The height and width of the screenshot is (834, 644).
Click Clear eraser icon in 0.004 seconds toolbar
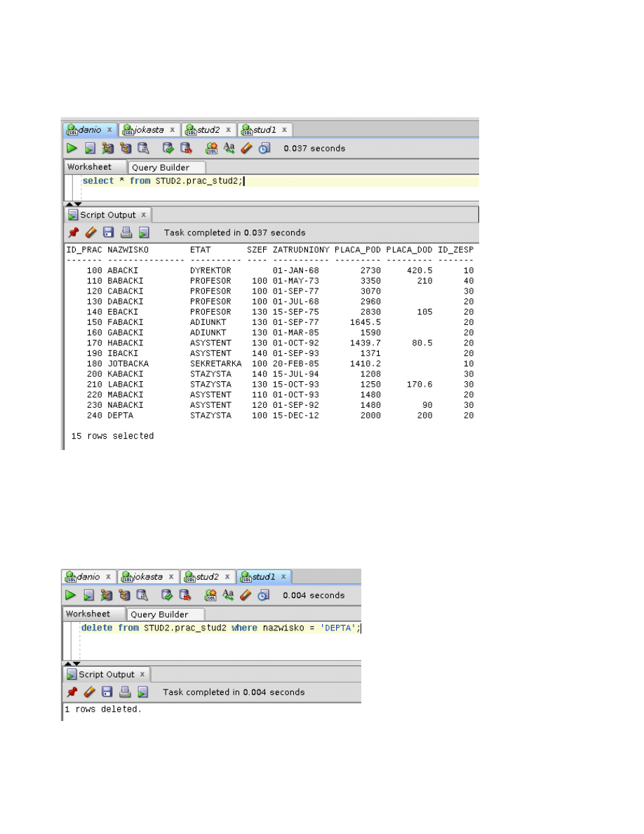tap(245, 595)
